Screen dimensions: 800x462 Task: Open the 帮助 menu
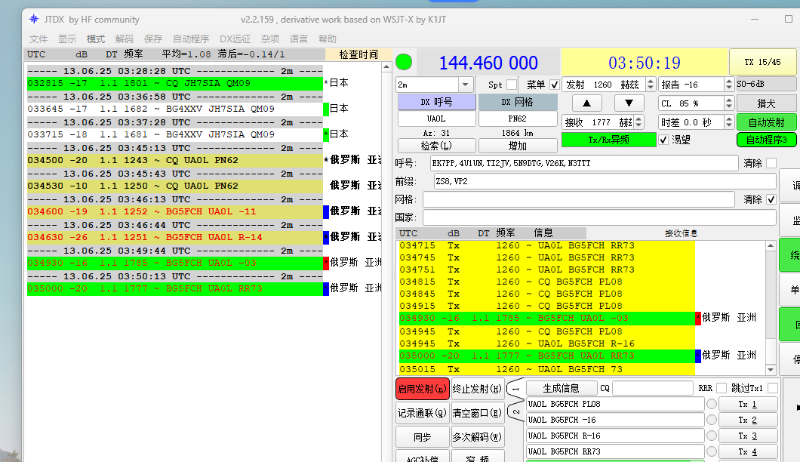click(x=327, y=39)
